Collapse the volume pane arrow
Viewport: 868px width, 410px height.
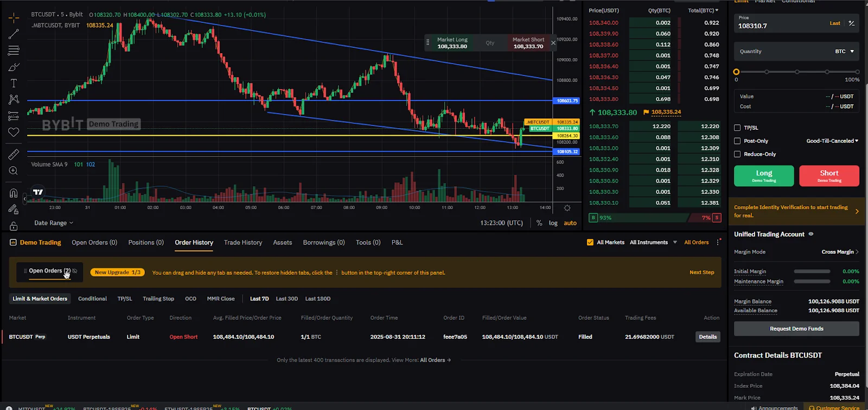[x=24, y=199]
